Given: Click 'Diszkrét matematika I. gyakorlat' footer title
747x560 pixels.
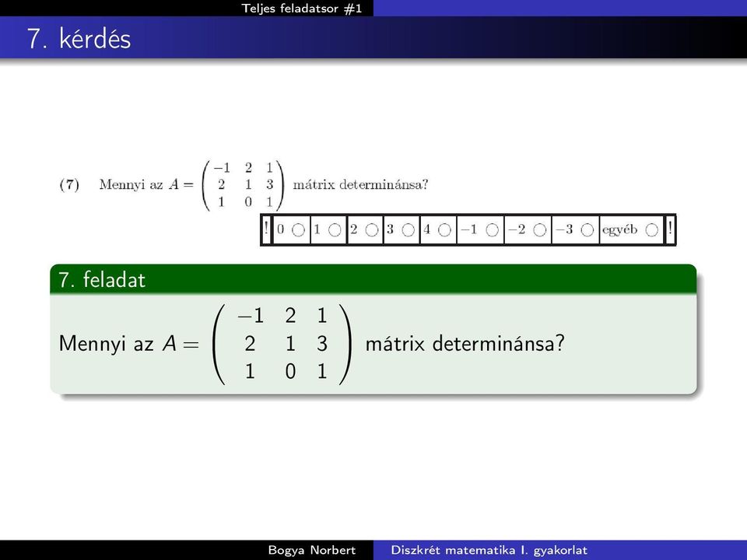Looking at the screenshot, I should coord(489,550).
